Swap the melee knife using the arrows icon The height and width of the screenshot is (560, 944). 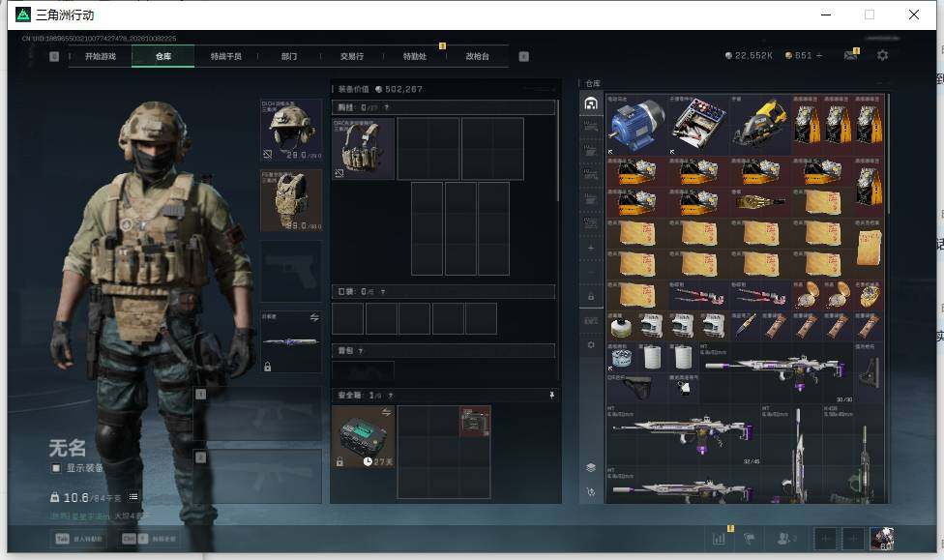[314, 317]
